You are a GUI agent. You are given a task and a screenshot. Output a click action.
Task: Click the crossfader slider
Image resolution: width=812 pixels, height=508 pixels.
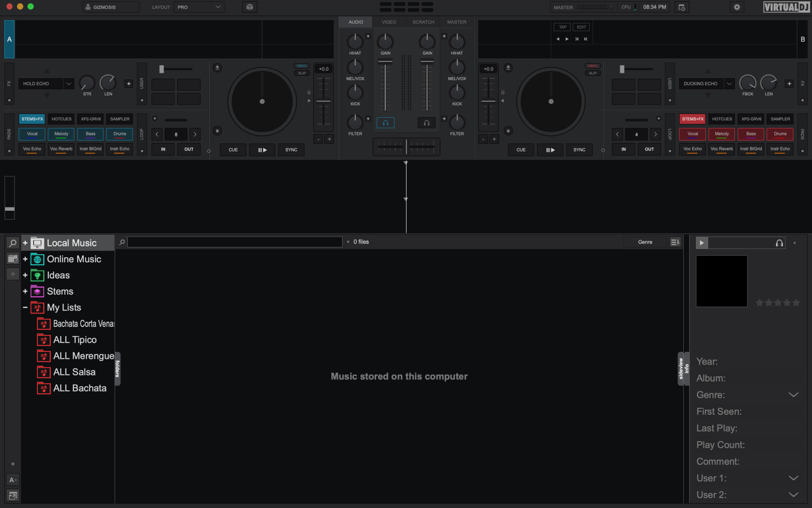(406, 147)
